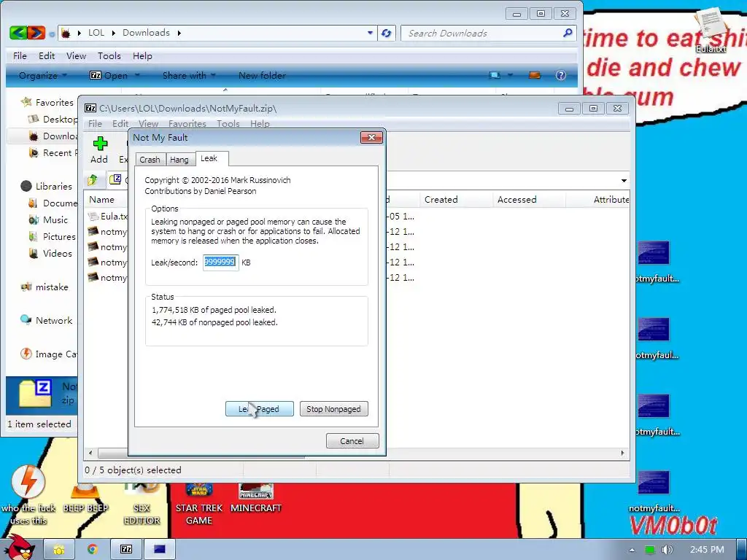Change view using the Explorer views icon
This screenshot has width=747, height=560.
tap(495, 75)
